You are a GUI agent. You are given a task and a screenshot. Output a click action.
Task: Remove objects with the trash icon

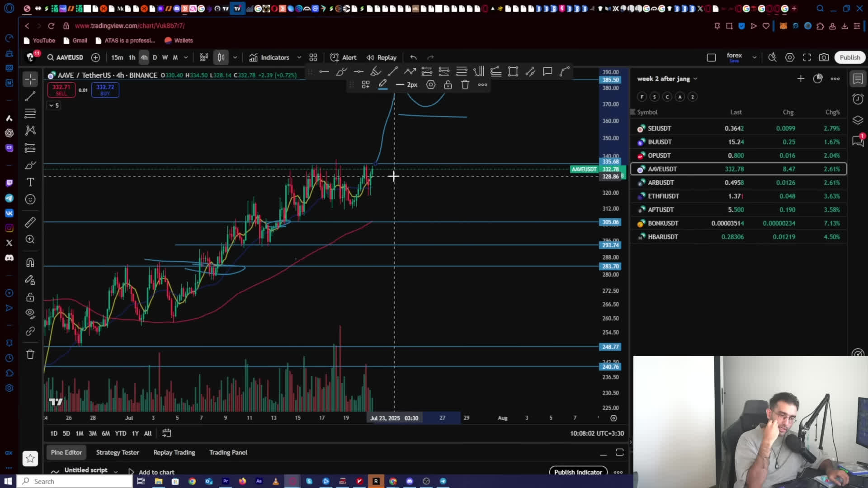coord(30,354)
